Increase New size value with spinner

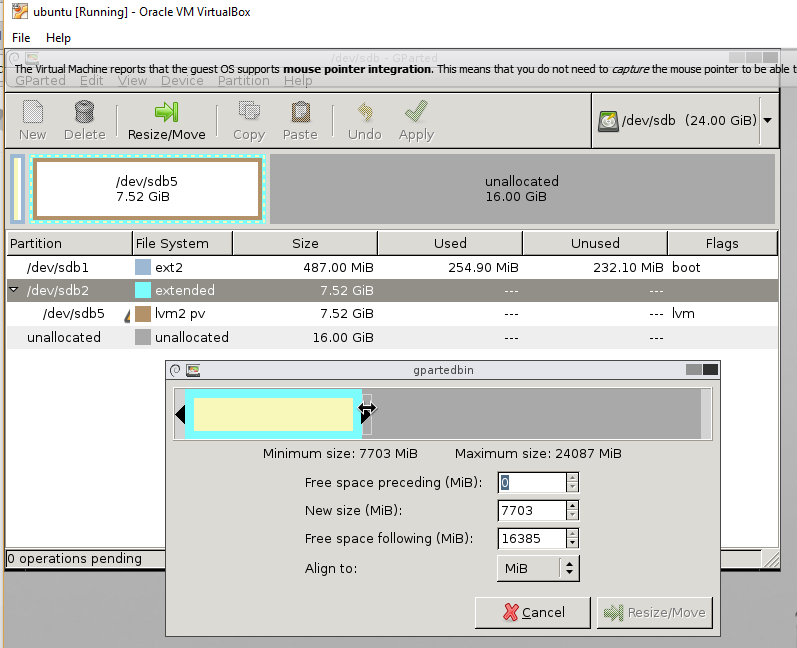tap(572, 506)
